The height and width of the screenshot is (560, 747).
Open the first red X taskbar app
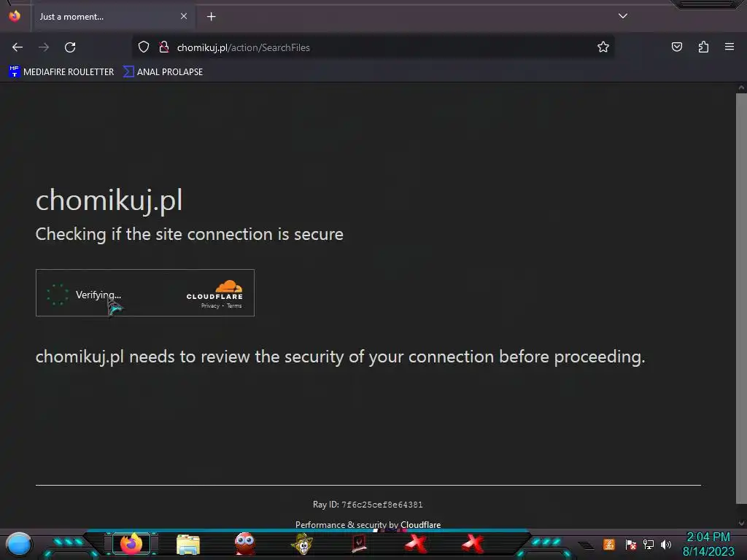(x=416, y=544)
